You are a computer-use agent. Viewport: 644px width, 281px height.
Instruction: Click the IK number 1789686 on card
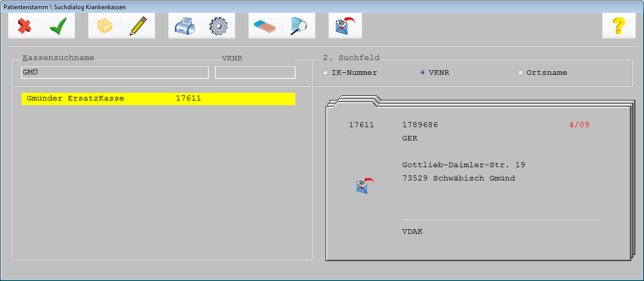pyautogui.click(x=420, y=125)
